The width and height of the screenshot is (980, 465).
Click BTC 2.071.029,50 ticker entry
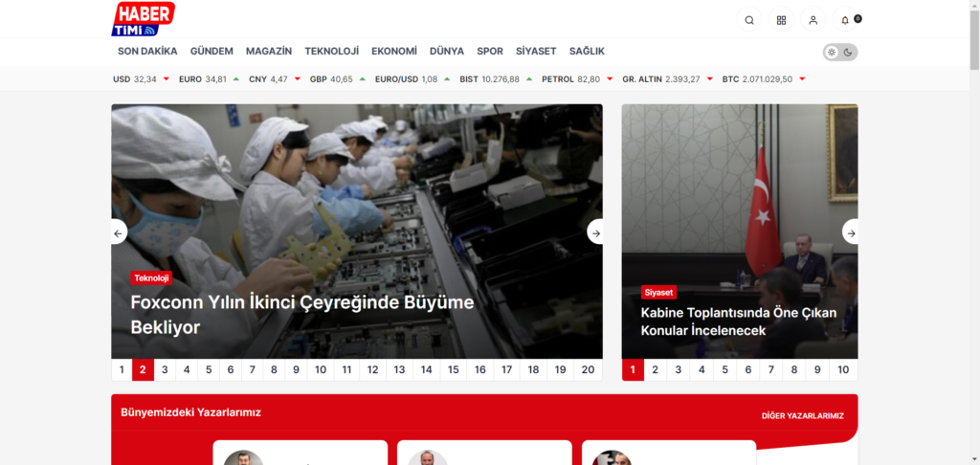pos(764,79)
